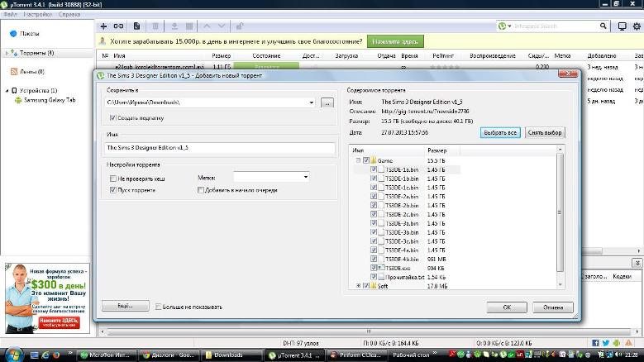Click the browse '...' button next to save path

[x=327, y=102]
